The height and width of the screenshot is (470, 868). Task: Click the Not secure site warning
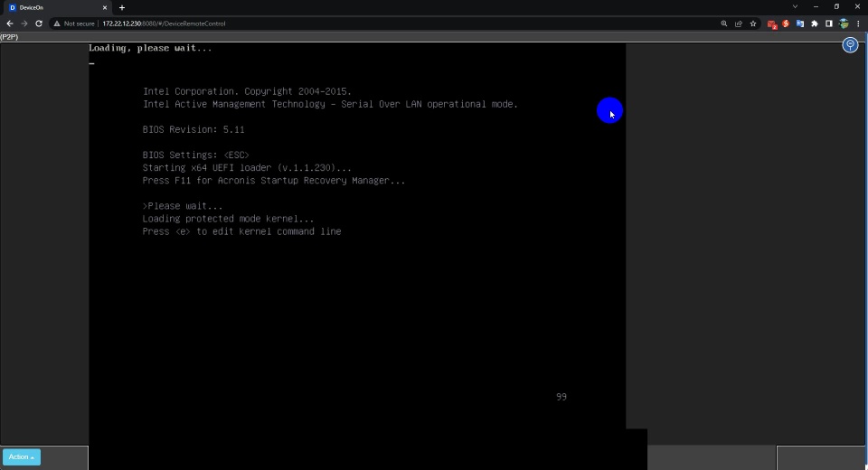click(x=74, y=23)
